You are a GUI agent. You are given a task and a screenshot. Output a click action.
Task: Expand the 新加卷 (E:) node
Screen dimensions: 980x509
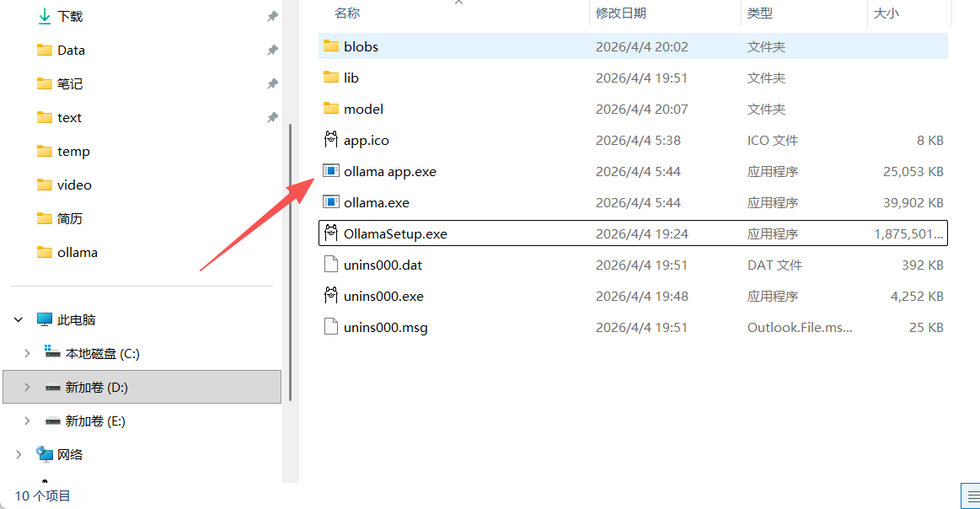coord(27,421)
